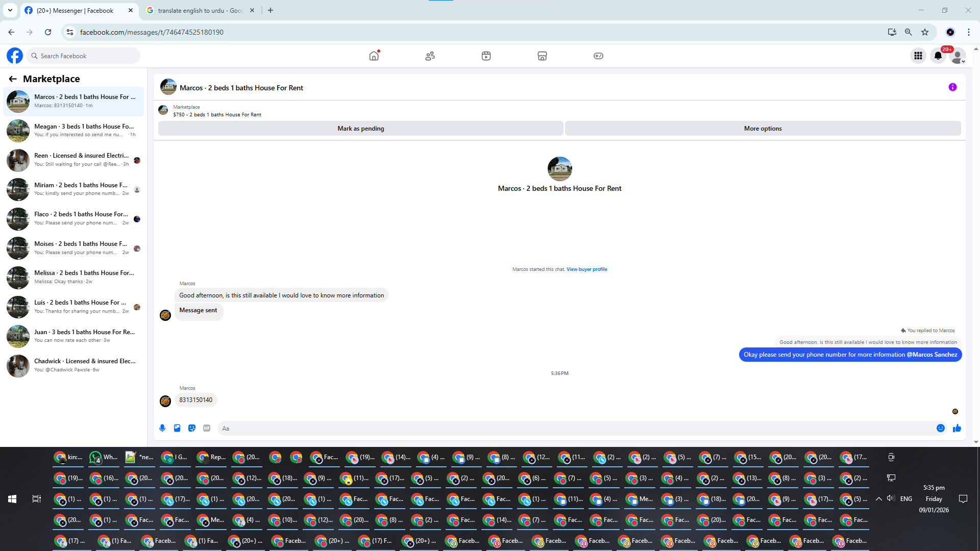
Task: Go to the Facebook Marketplace tab
Action: tap(542, 56)
